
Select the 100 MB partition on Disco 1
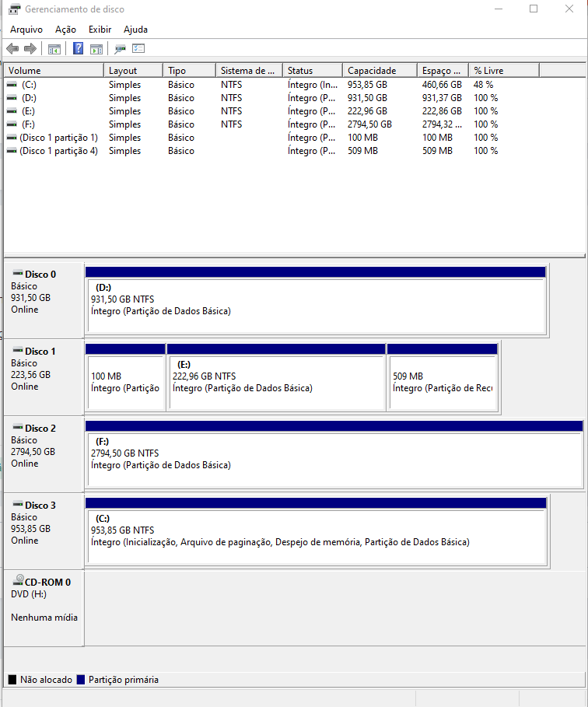125,378
